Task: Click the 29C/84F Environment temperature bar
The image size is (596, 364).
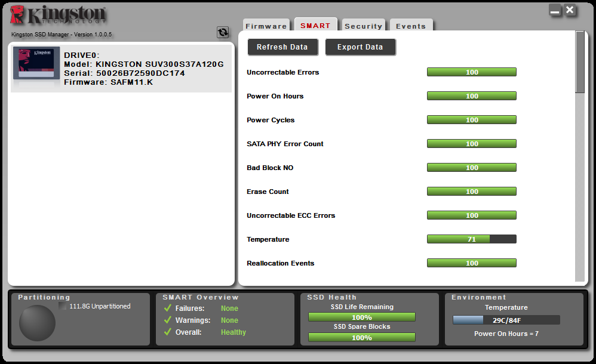Action: [506, 319]
